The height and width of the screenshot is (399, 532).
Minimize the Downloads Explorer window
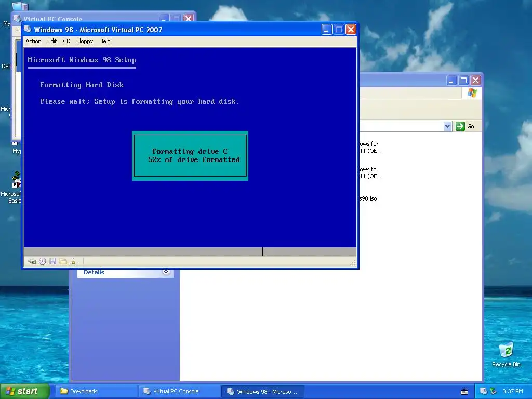(x=451, y=81)
